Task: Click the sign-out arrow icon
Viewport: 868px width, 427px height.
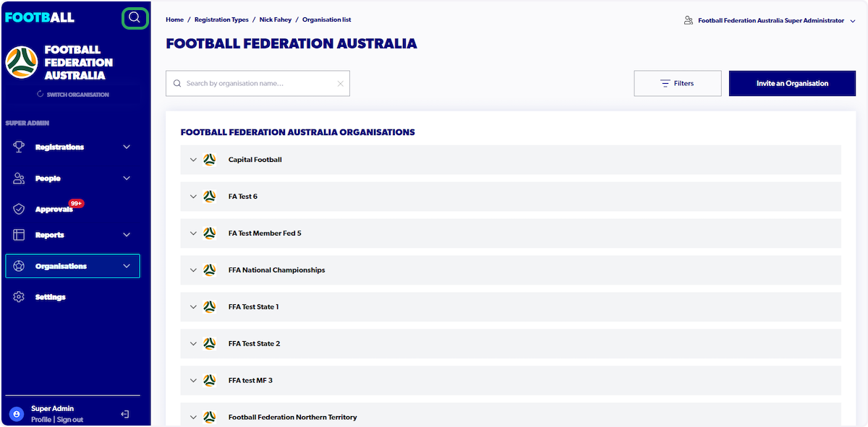Action: 125,414
